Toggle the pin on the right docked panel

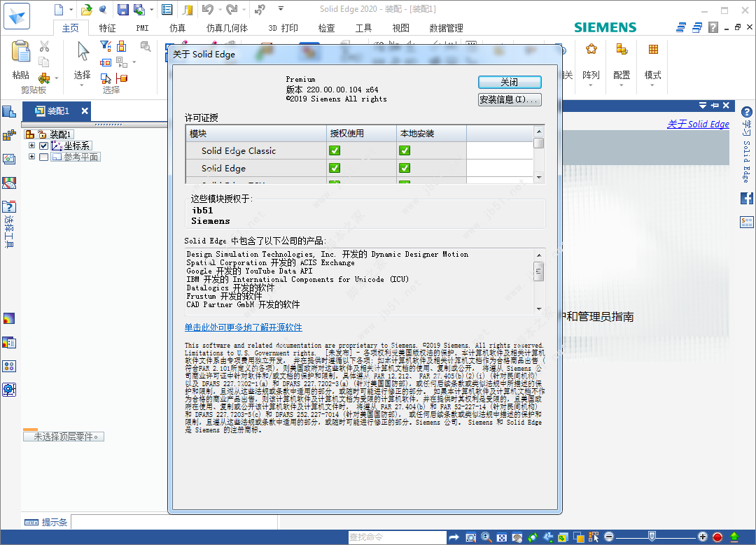(x=715, y=105)
